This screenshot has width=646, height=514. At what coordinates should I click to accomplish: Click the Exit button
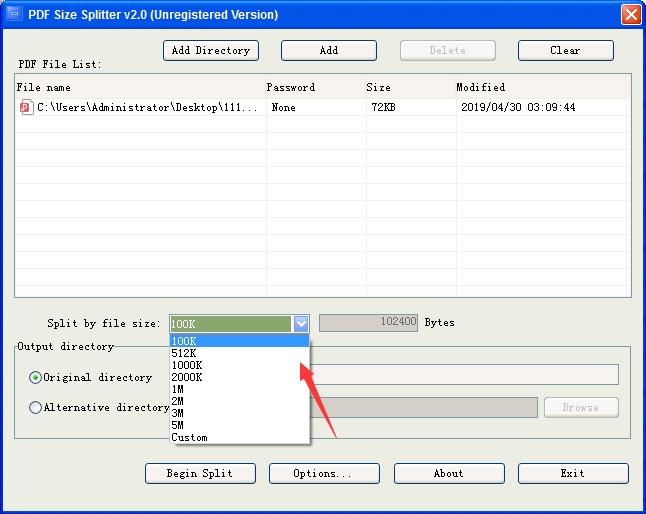tap(573, 473)
